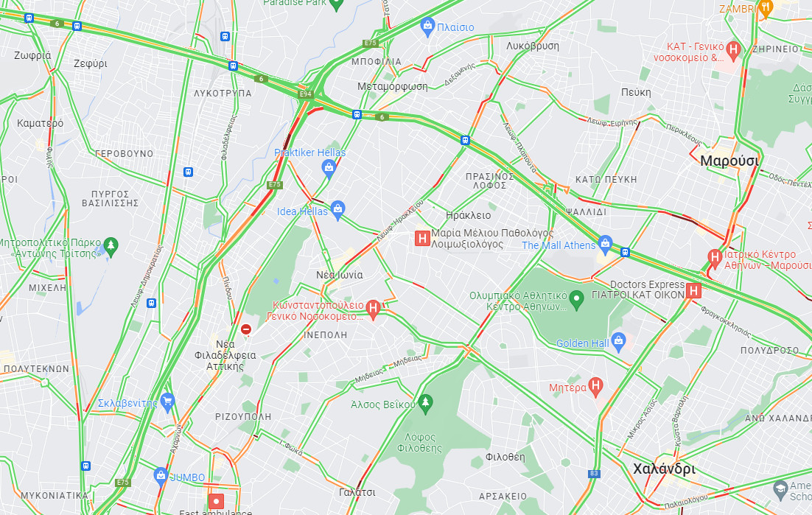The image size is (812, 515).
Task: Click the Πλαίσιο shopping bag icon
Action: [x=428, y=27]
